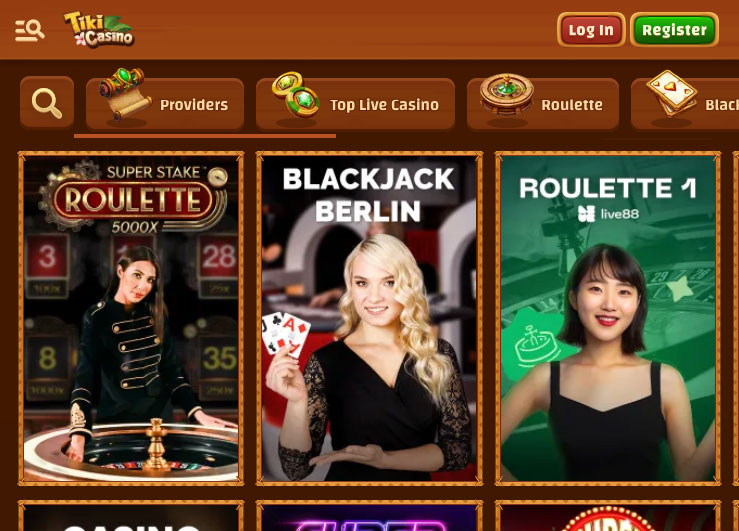The height and width of the screenshot is (531, 739).
Task: Open the Super Stake Roulette game
Action: click(131, 319)
